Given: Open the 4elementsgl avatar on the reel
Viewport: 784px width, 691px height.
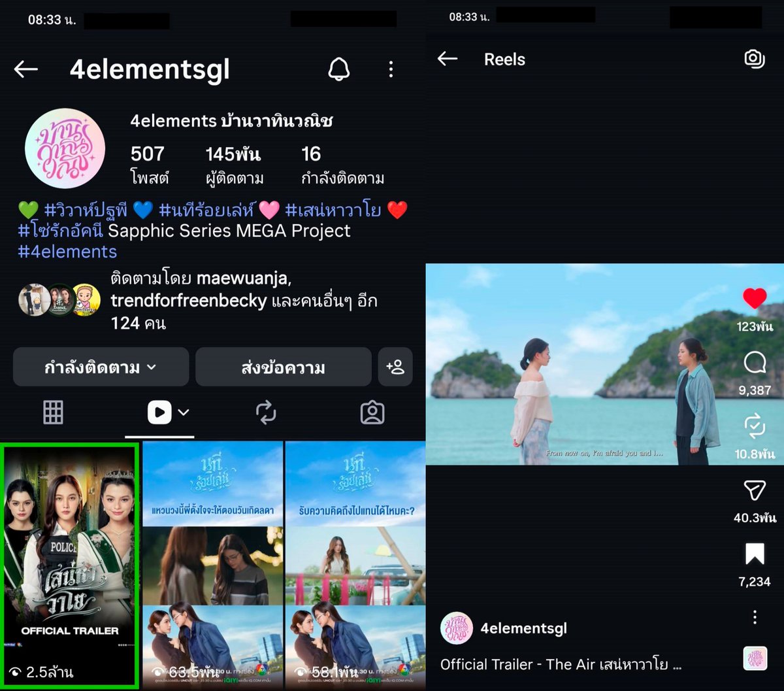Looking at the screenshot, I should (457, 628).
